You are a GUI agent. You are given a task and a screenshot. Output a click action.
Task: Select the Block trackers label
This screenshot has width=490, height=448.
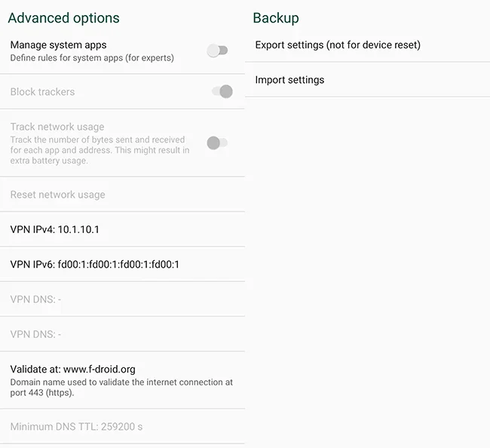click(42, 92)
